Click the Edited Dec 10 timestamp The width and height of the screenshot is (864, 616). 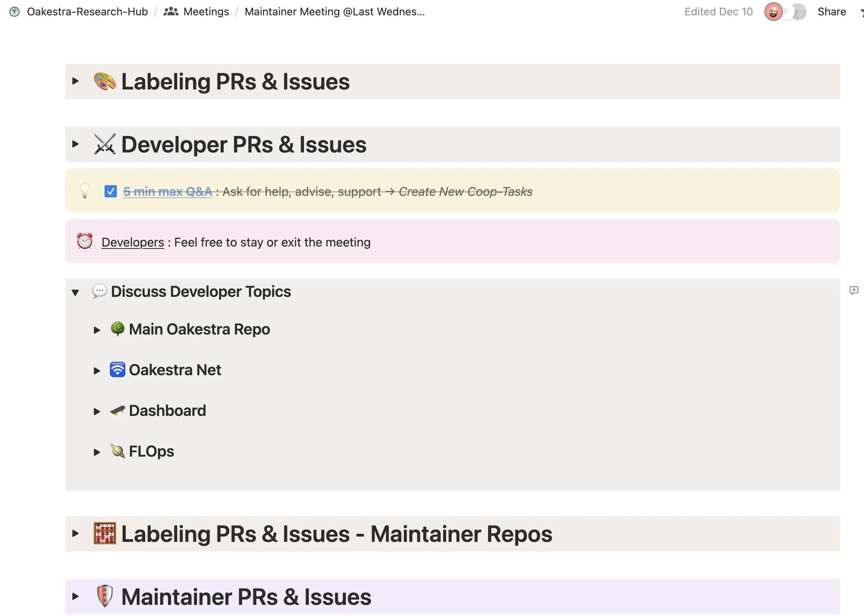718,12
